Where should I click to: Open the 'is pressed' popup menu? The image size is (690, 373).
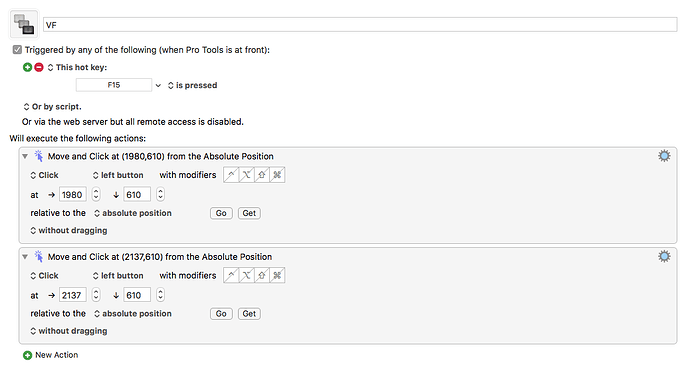click(192, 85)
